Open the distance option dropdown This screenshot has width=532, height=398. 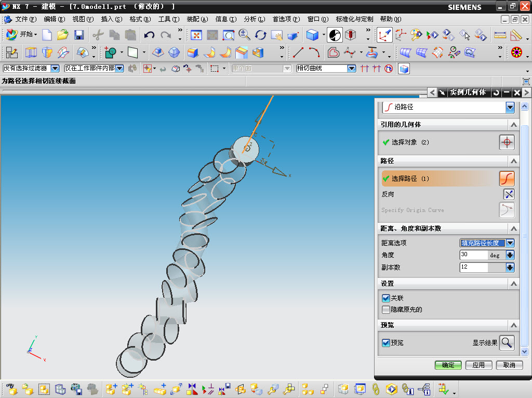[x=510, y=243]
